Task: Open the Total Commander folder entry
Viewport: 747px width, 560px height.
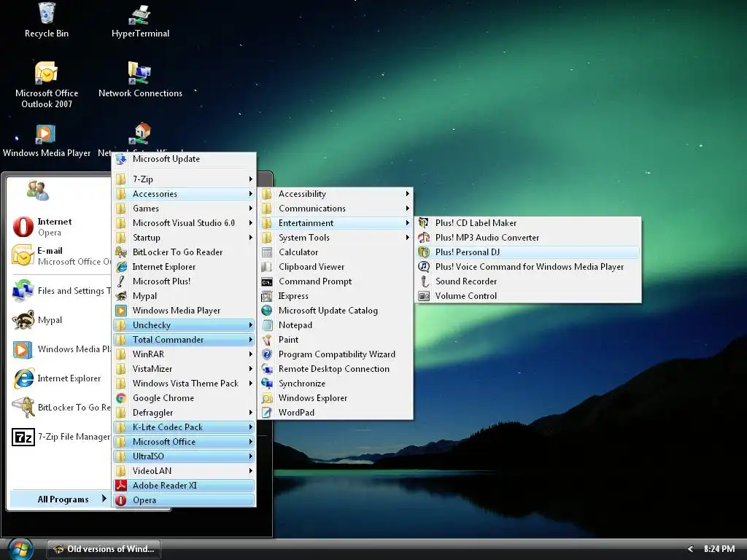Action: 184,340
